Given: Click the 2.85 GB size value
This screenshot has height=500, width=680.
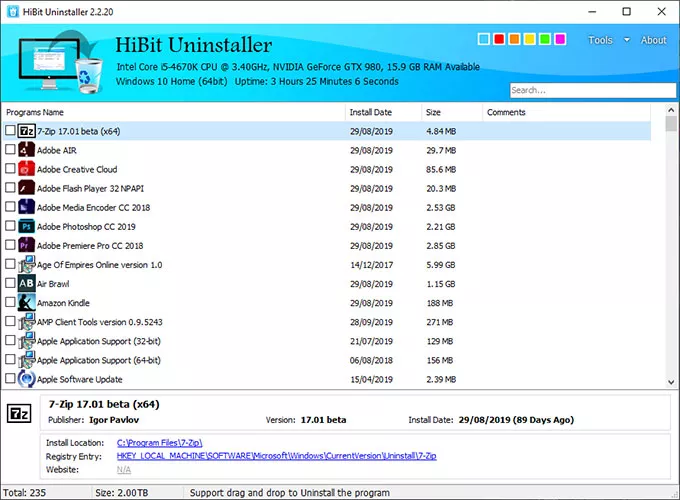Looking at the screenshot, I should (x=441, y=246).
